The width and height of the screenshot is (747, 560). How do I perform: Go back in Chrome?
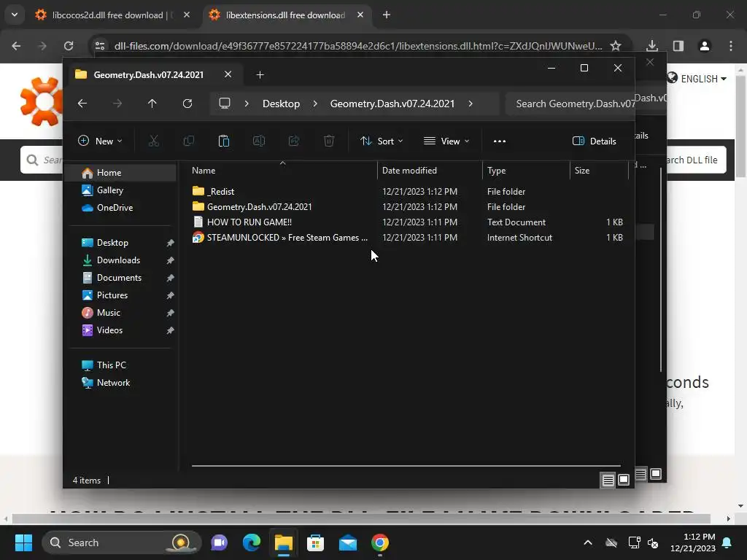tap(16, 46)
